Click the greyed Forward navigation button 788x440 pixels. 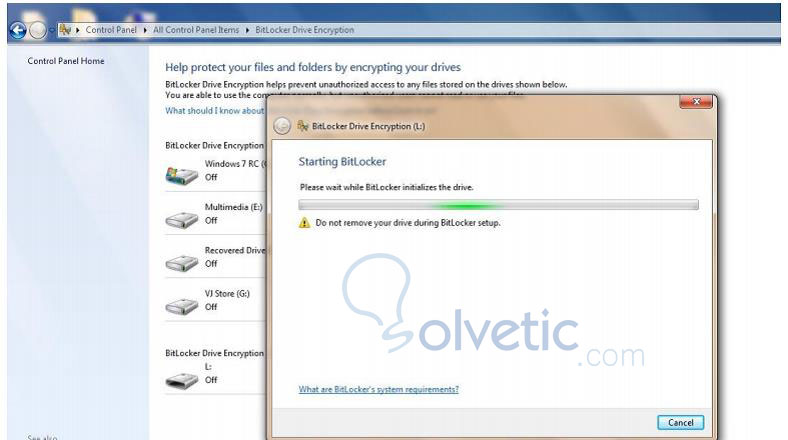pyautogui.click(x=38, y=31)
